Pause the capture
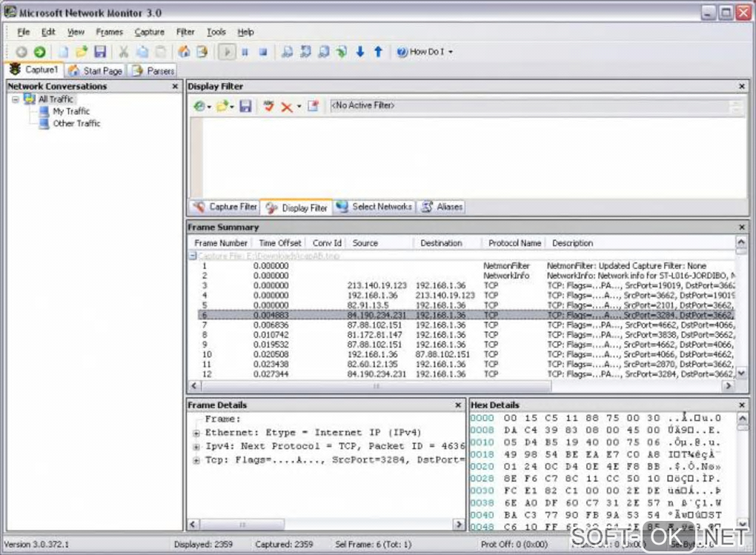The width and height of the screenshot is (756, 555). 245,52
